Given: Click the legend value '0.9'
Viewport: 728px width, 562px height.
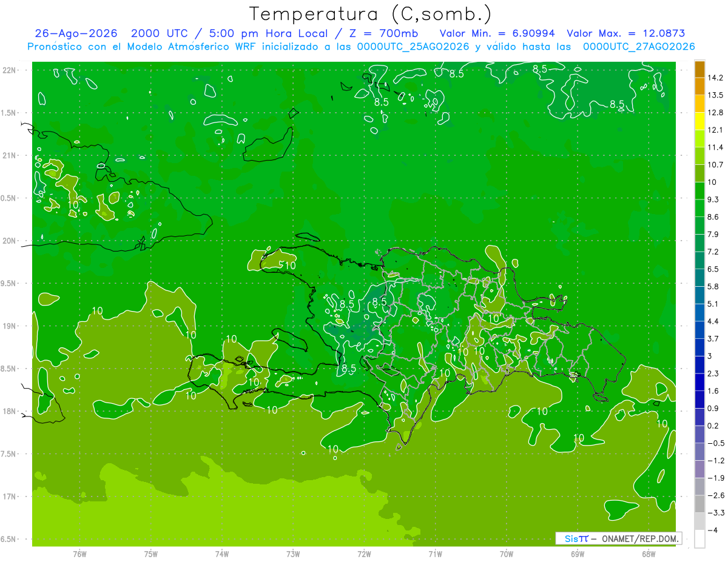Looking at the screenshot, I should point(713,409).
